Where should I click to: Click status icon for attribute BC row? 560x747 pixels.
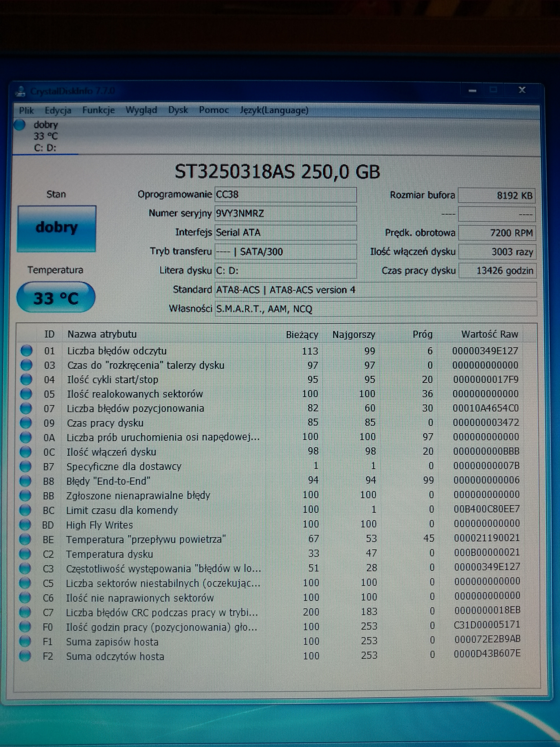click(25, 510)
